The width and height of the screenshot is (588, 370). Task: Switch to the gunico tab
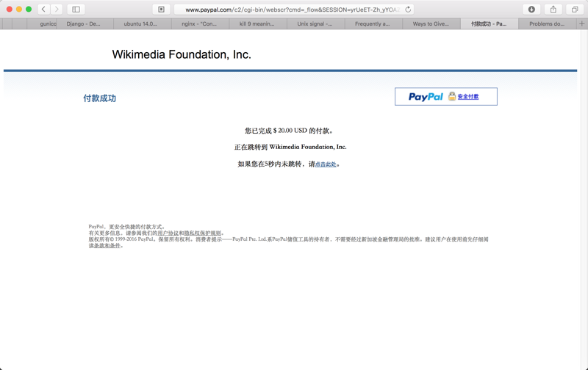(x=42, y=23)
